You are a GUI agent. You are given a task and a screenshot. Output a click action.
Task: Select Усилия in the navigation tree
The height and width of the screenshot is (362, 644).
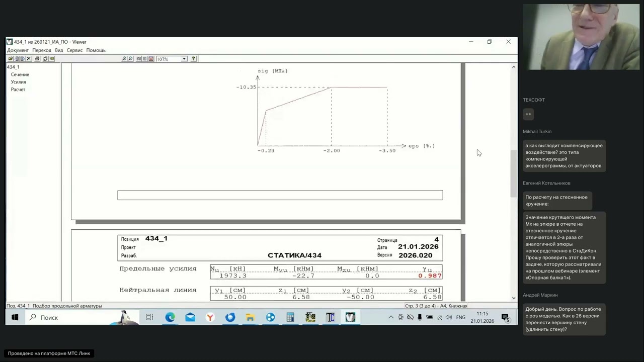19,82
